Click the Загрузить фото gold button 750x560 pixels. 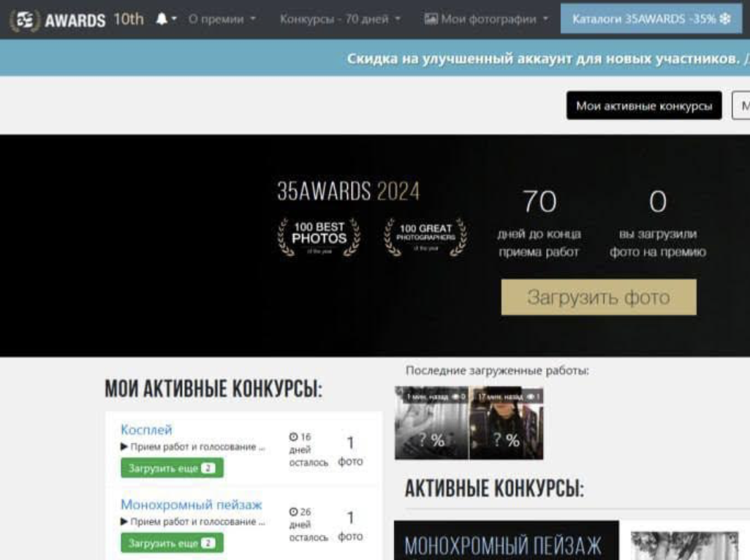coord(599,297)
